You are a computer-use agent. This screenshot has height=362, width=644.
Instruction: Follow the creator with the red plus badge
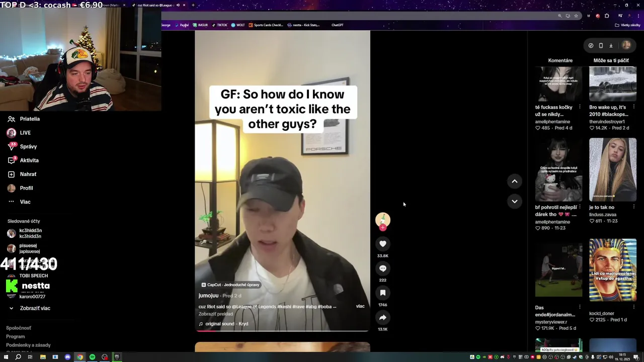click(x=383, y=228)
